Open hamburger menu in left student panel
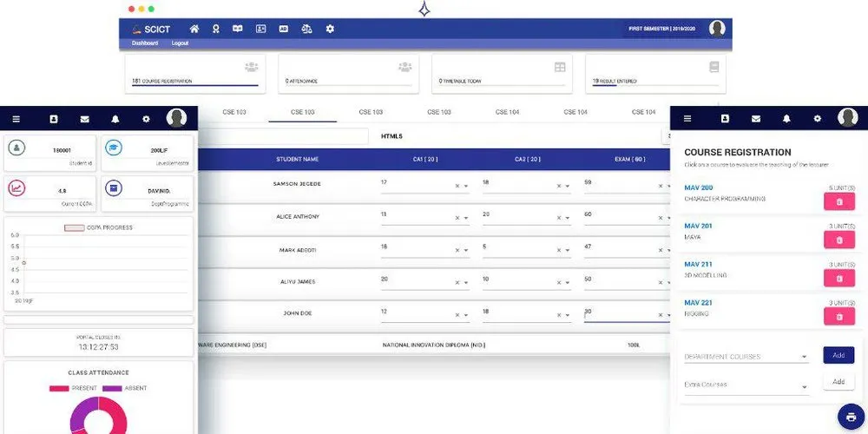 coord(16,119)
